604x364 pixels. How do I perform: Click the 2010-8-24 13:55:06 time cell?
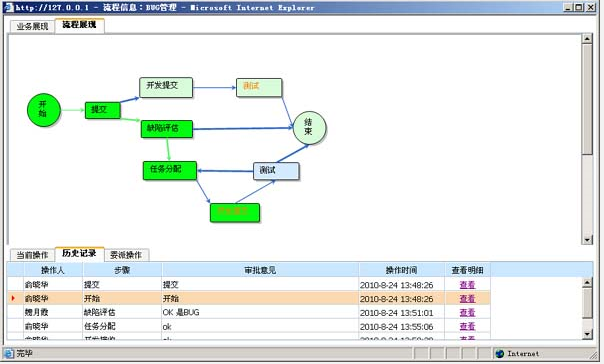pyautogui.click(x=401, y=326)
